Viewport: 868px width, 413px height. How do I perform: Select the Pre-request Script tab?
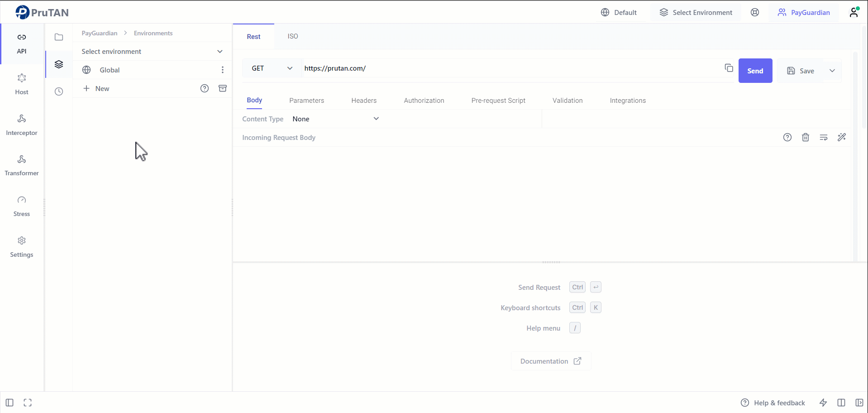(x=498, y=101)
